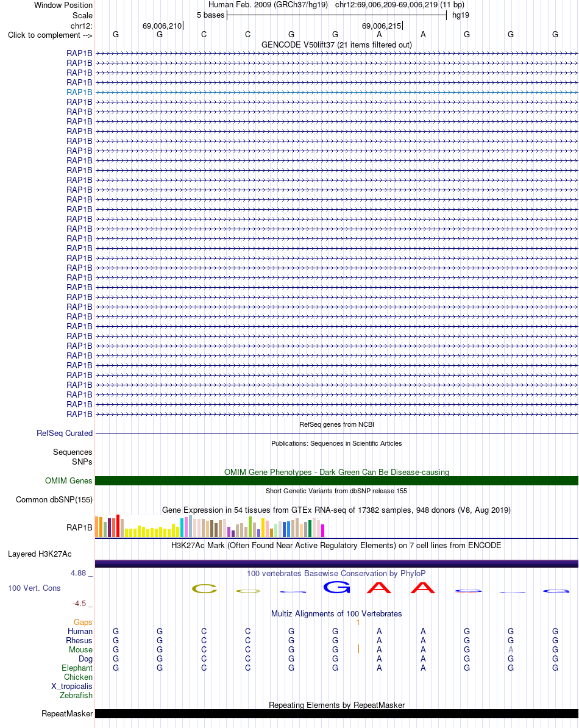Click the last magenta bar in GTEx chart
The image size is (579, 728).
tap(322, 530)
